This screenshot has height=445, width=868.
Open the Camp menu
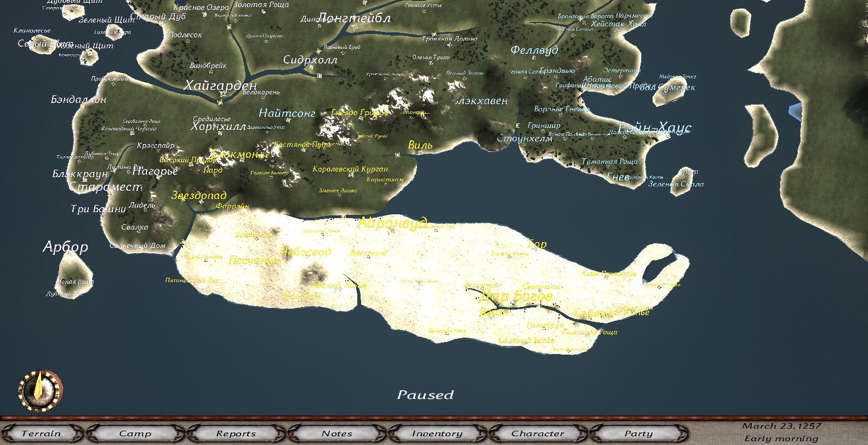pos(135,433)
